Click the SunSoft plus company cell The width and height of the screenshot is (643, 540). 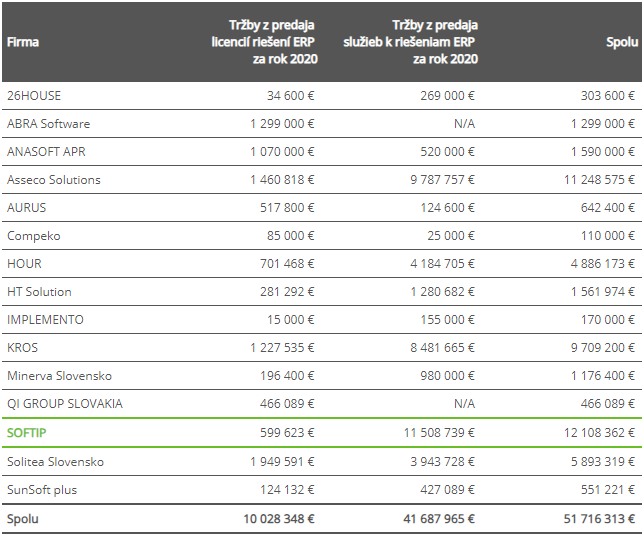tap(42, 490)
